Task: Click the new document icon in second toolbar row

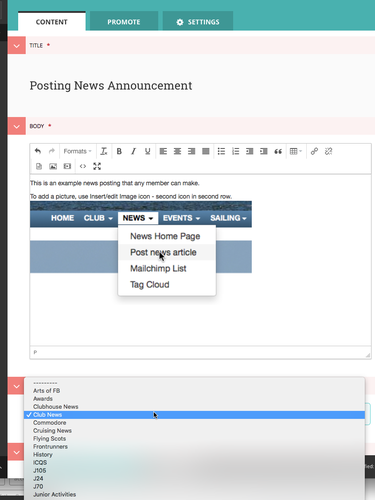Action: [39, 166]
